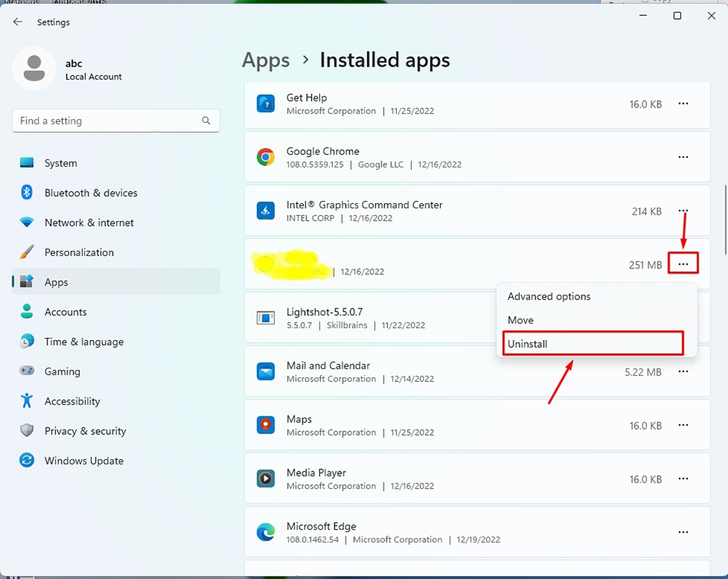This screenshot has height=579, width=728.
Task: Select the Microsoft Edge app title
Action: pyautogui.click(x=322, y=526)
